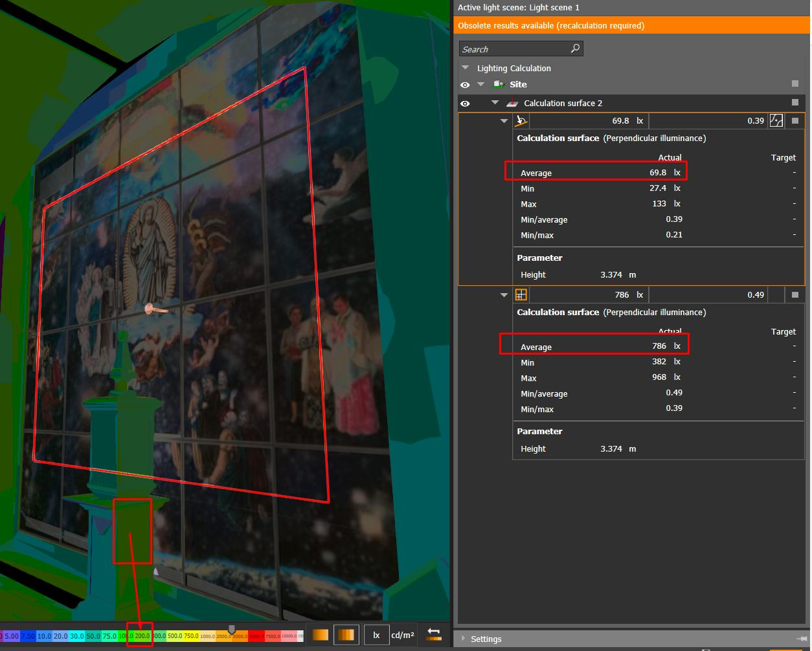This screenshot has width=812, height=651.
Task: Expand the Settings panel
Action: (463, 639)
